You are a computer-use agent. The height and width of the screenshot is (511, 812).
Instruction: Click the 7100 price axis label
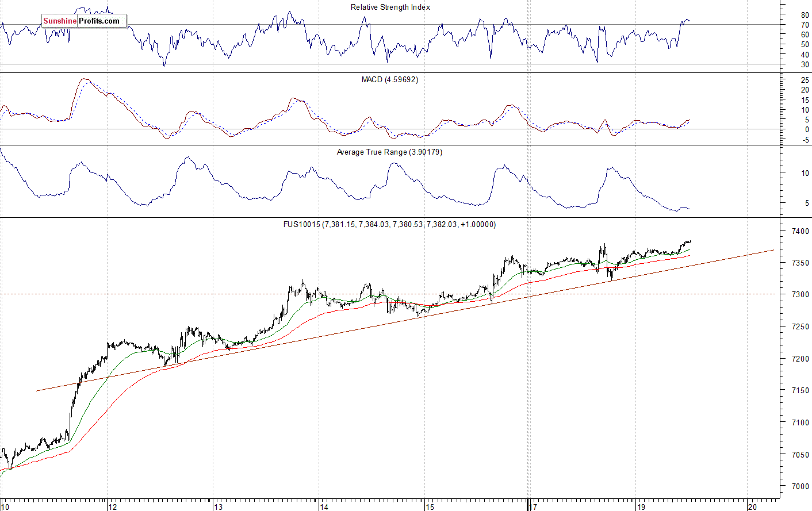click(800, 422)
